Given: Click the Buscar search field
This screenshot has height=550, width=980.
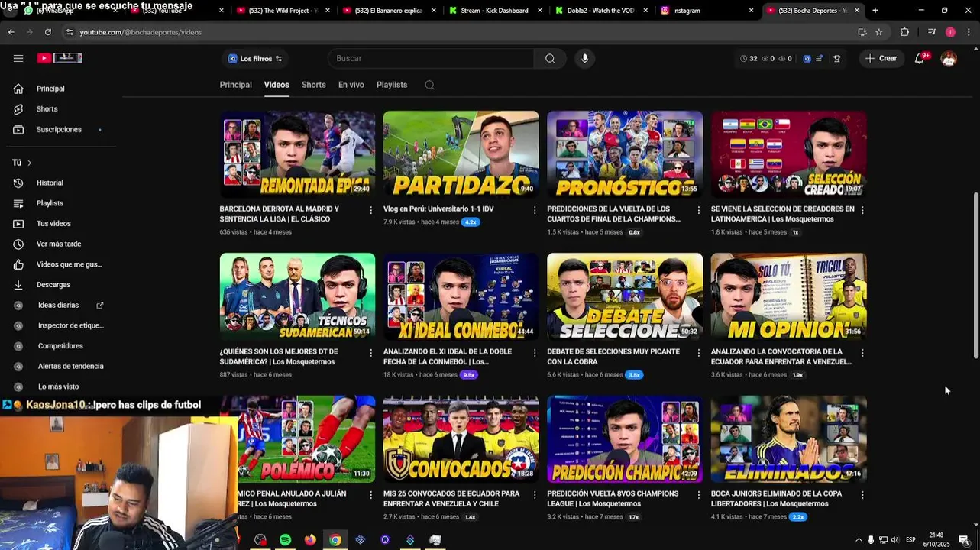Looking at the screenshot, I should (x=431, y=59).
